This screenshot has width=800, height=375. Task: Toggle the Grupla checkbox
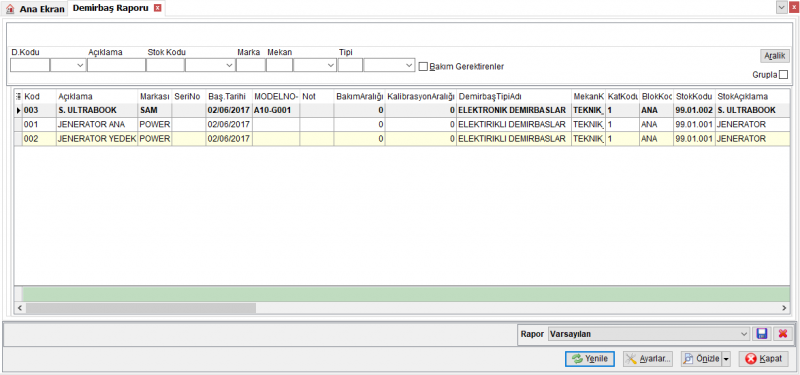tap(783, 74)
